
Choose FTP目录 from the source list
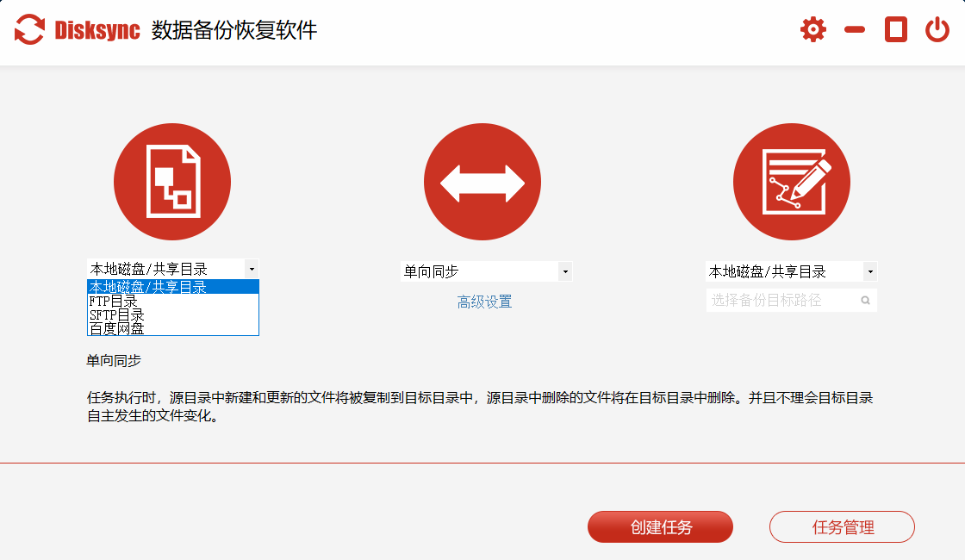pyautogui.click(x=173, y=301)
